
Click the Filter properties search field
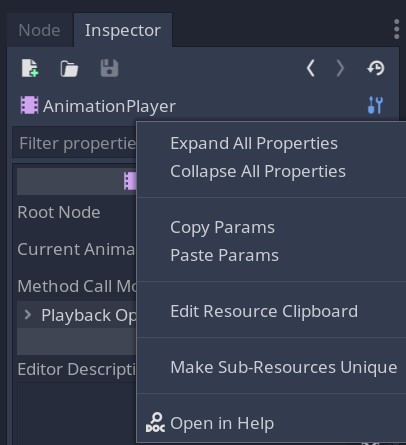74,143
